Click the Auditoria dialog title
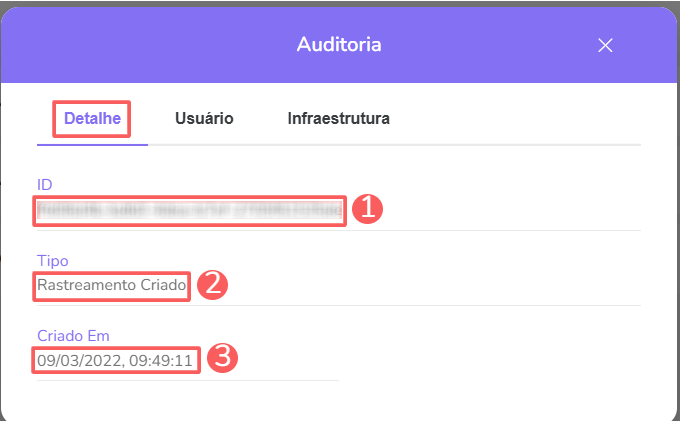680x421 pixels. point(339,45)
